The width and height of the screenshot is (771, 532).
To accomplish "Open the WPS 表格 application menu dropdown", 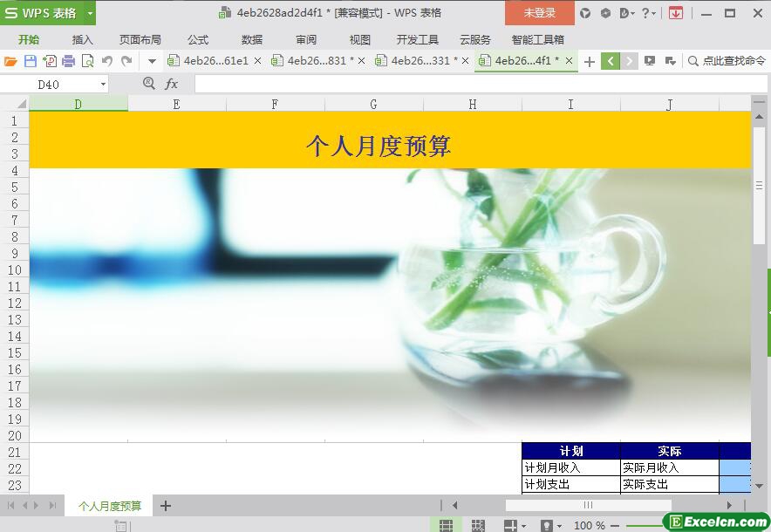I will [x=90, y=13].
